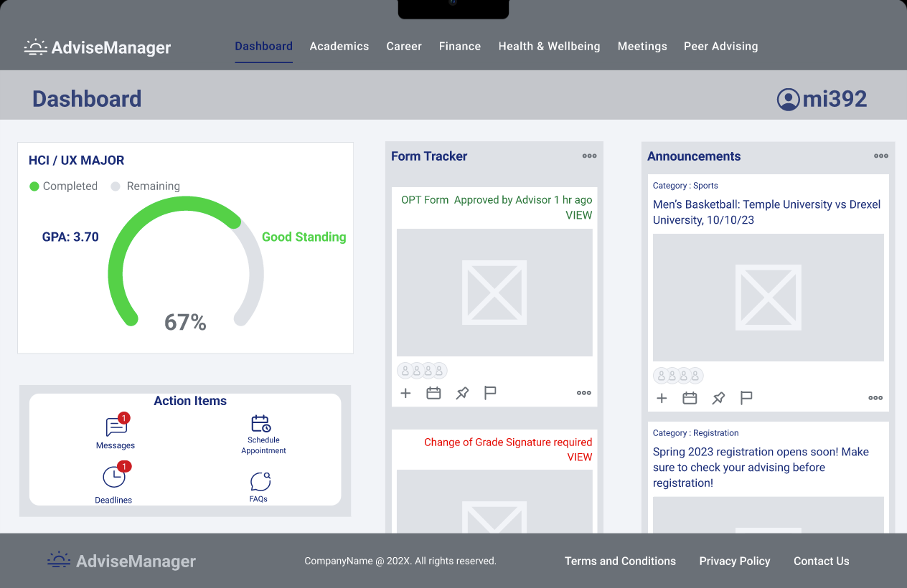
Task: Click the 'Form Tracker' heading
Action: (429, 156)
